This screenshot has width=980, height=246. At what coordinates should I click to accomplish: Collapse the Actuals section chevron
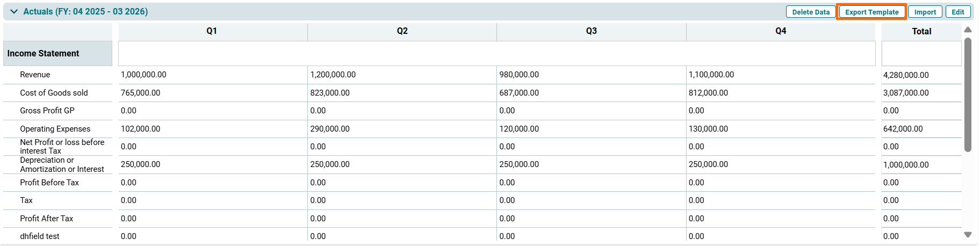14,12
